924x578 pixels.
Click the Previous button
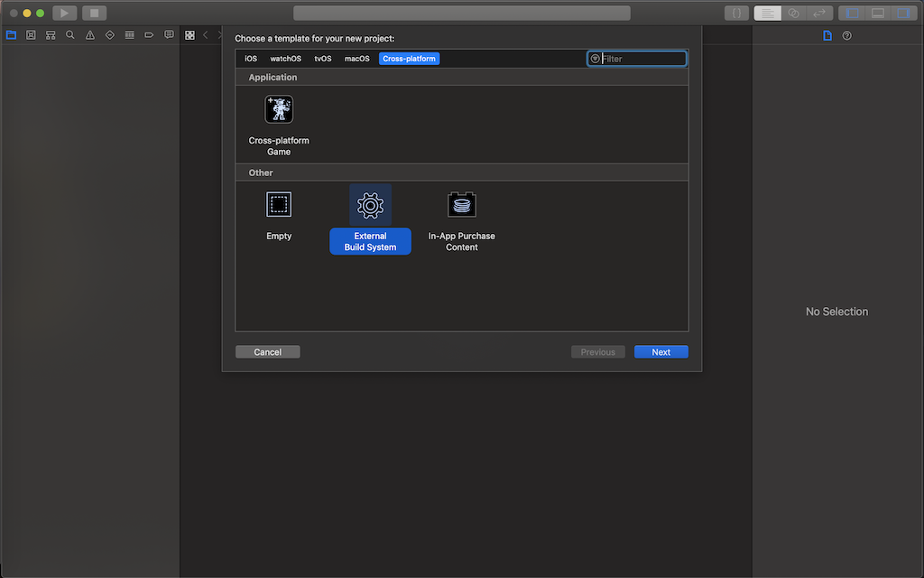(598, 352)
